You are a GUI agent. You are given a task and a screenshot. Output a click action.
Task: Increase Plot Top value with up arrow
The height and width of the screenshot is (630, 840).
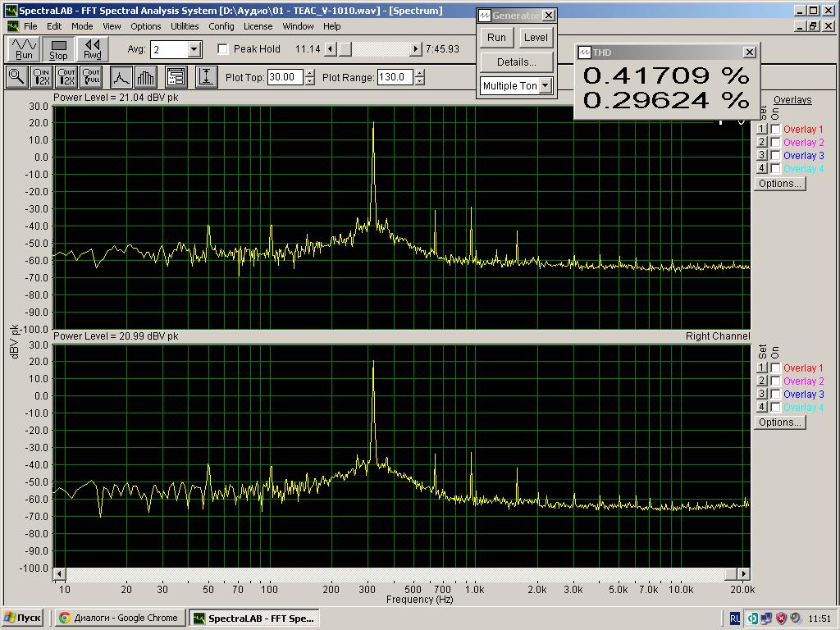point(309,73)
